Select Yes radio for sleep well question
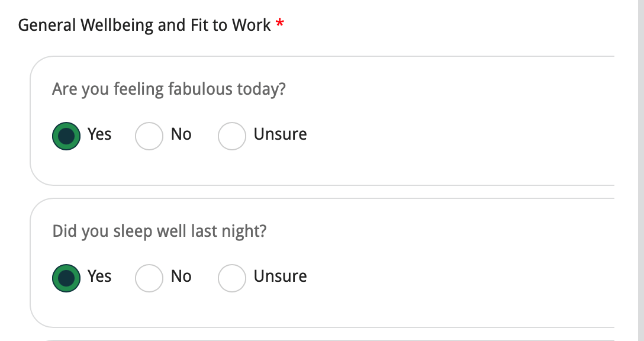The image size is (644, 341). point(66,278)
